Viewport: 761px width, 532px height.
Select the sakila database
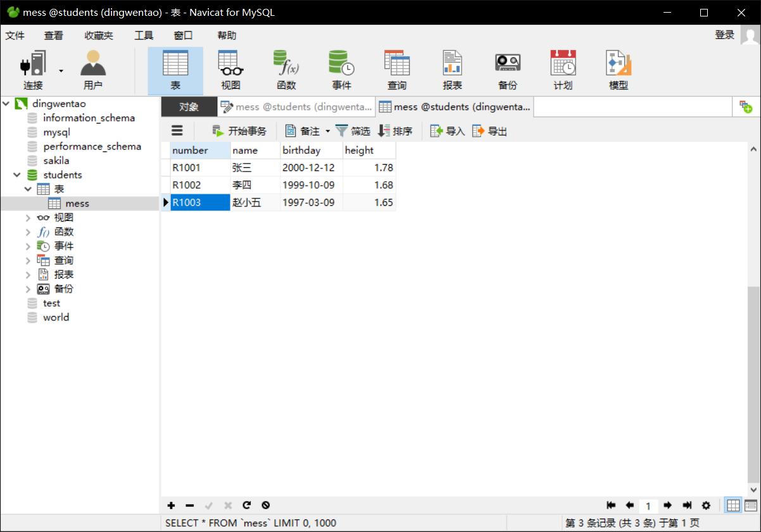coord(56,161)
